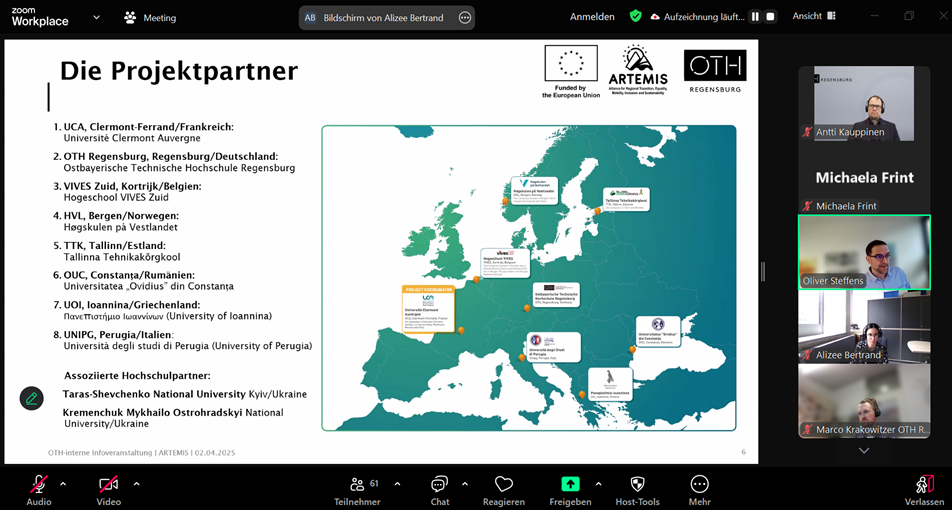Click Assoziierte Hochschulpartner heading

[137, 376]
